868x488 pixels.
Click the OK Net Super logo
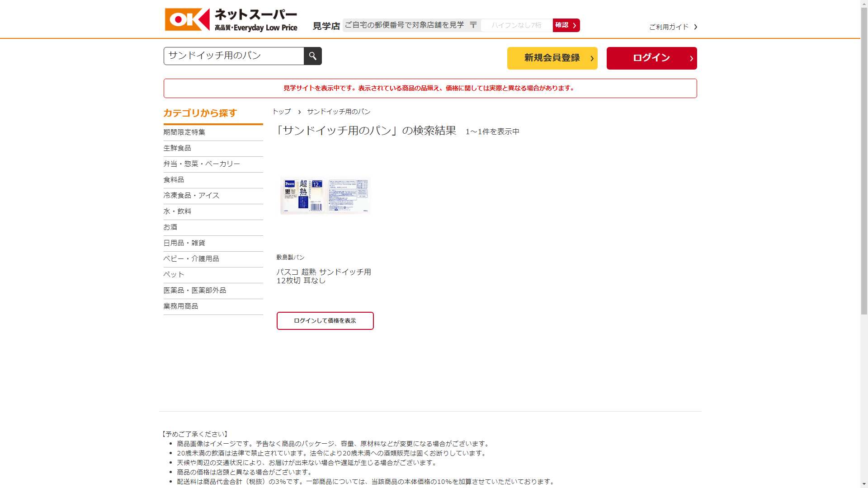point(231,20)
